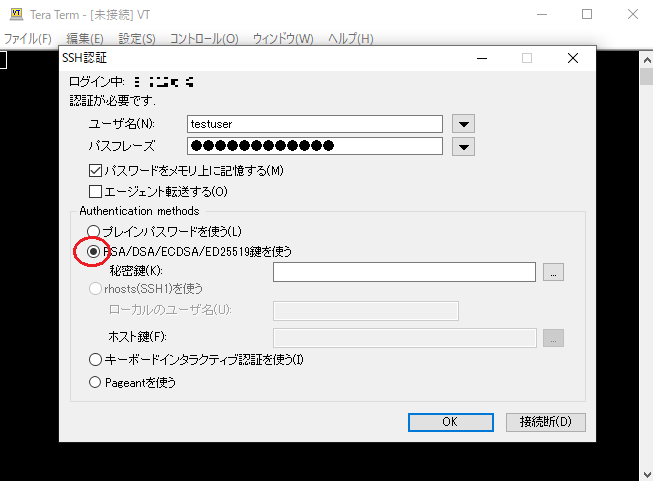This screenshot has width=653, height=481.
Task: Close the SSH認証 dialog
Action: [x=573, y=58]
